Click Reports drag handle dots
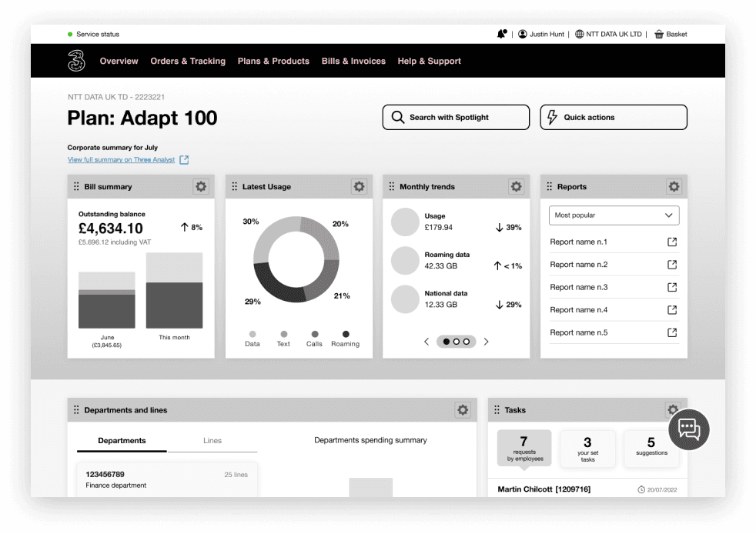This screenshot has height=534, width=756. pyautogui.click(x=549, y=186)
